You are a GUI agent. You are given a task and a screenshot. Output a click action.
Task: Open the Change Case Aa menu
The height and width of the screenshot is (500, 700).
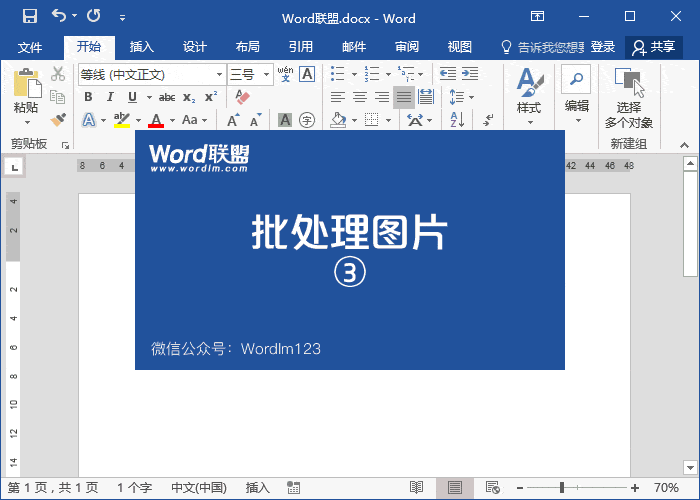coord(195,120)
